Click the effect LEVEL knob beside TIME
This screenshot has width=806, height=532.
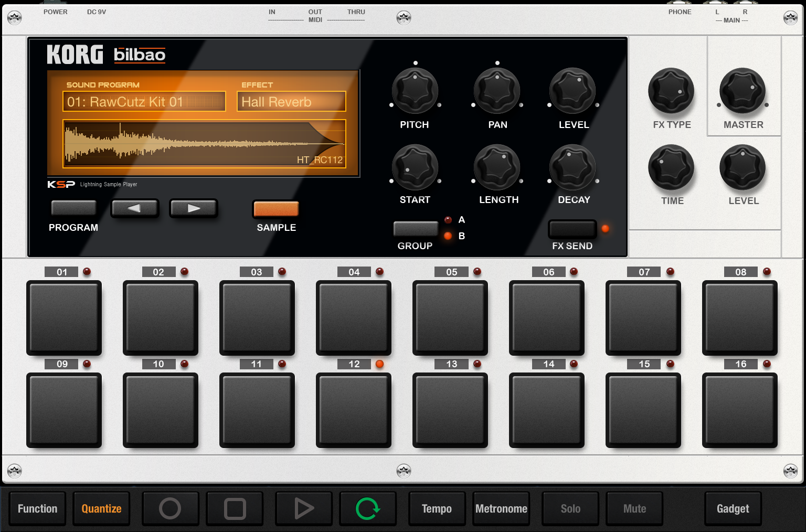(743, 167)
